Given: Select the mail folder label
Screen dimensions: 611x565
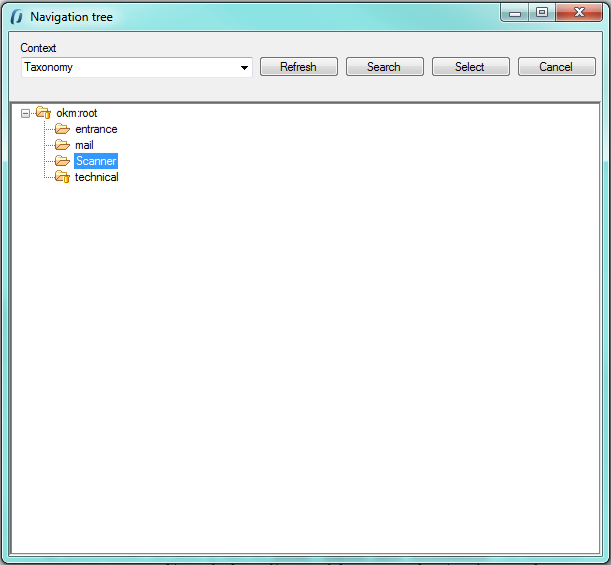Looking at the screenshot, I should pyautogui.click(x=84, y=145).
